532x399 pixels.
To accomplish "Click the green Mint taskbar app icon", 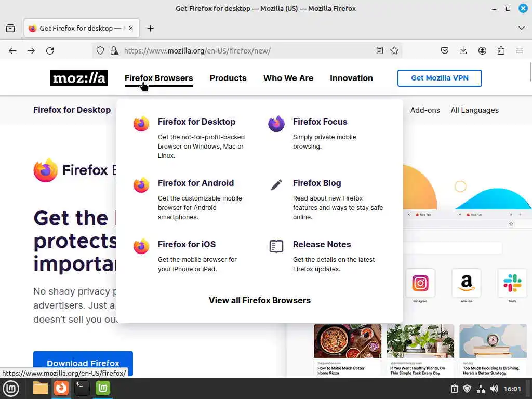I will 103,388.
